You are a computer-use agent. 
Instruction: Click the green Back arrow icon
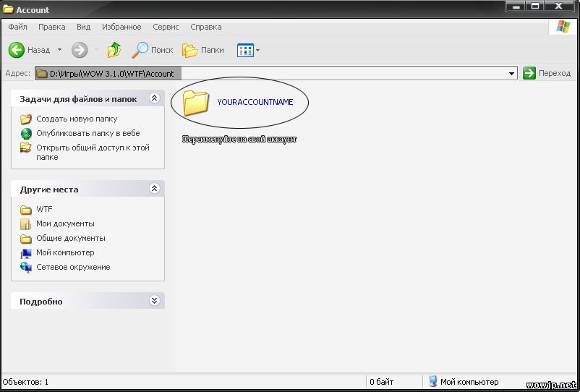(17, 50)
